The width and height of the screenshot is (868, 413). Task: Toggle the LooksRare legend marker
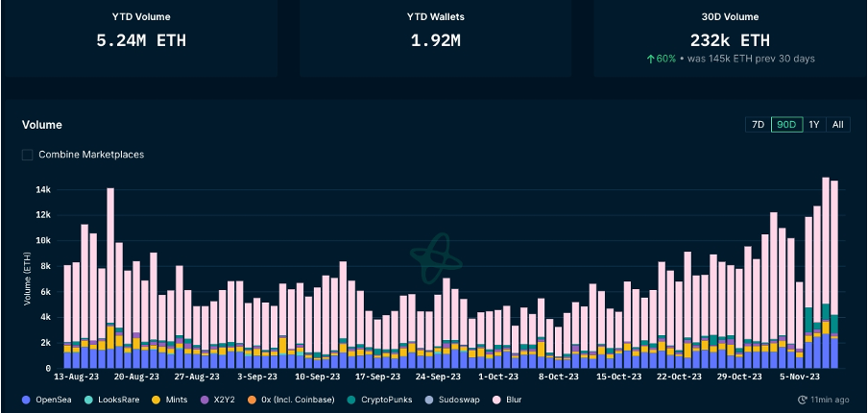point(88,399)
